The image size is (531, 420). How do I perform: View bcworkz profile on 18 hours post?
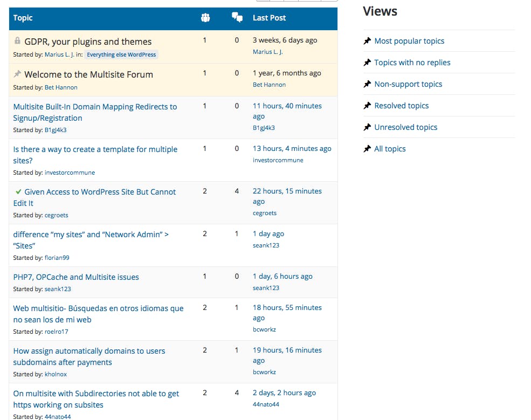click(x=264, y=329)
